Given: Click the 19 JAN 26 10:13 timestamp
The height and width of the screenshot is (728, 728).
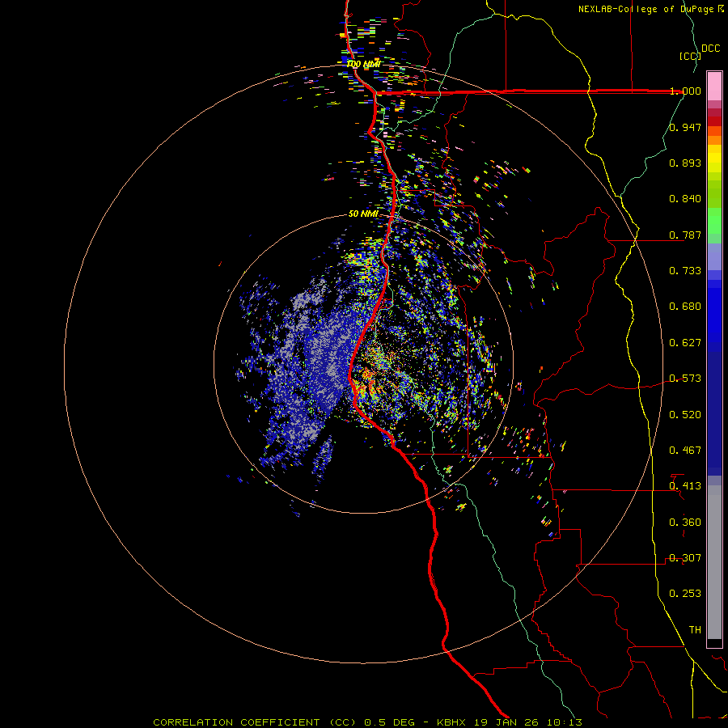Looking at the screenshot, I should point(528,722).
